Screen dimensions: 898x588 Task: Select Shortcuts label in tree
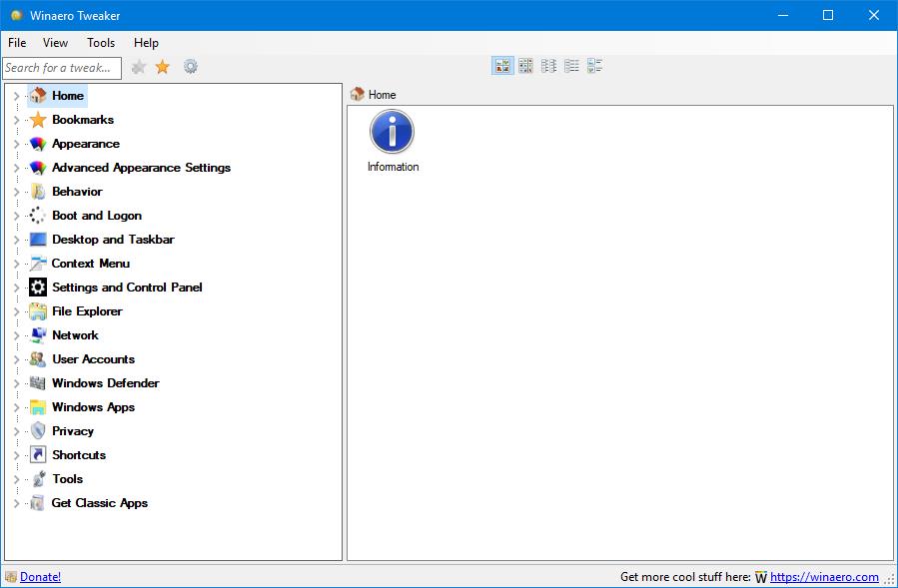[79, 455]
